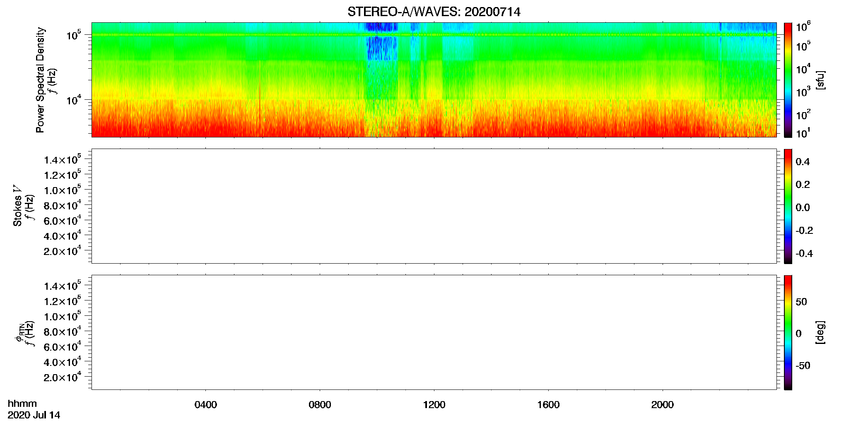The height and width of the screenshot is (447, 868).
Task: Click the hhmm time format label
Action: [22, 404]
